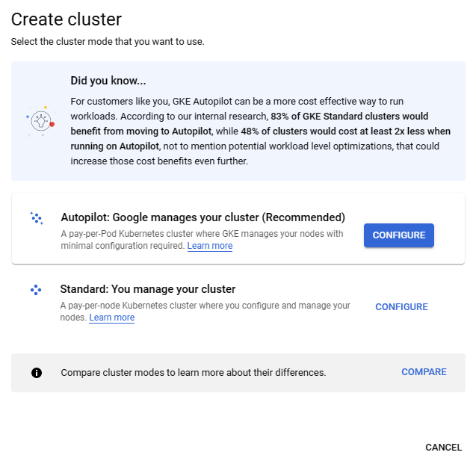Open Learn more link under Standard
476x467 pixels.
pyautogui.click(x=111, y=318)
